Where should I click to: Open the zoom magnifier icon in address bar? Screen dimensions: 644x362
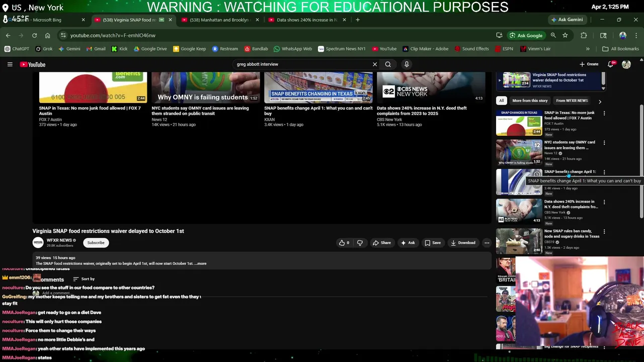pyautogui.click(x=553, y=35)
